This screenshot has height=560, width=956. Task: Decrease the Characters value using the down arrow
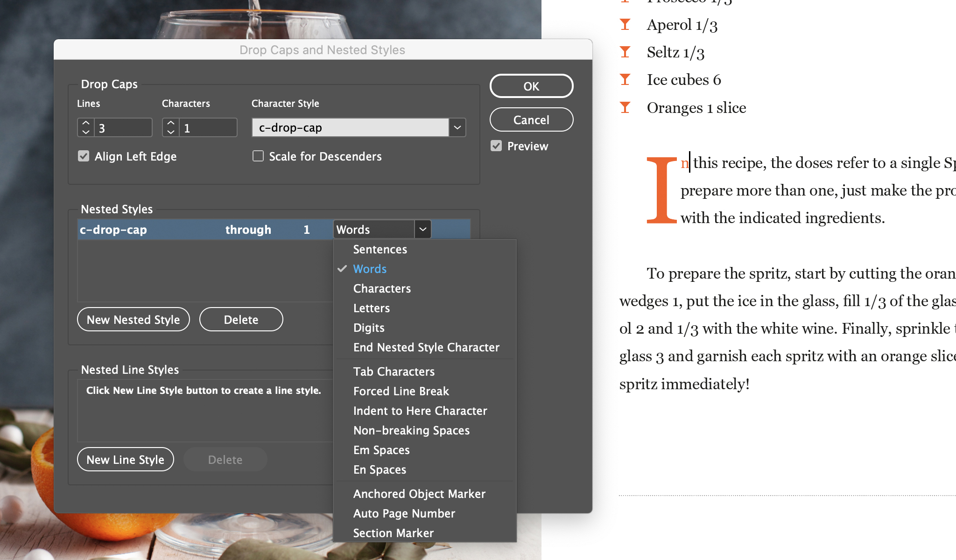(x=171, y=132)
